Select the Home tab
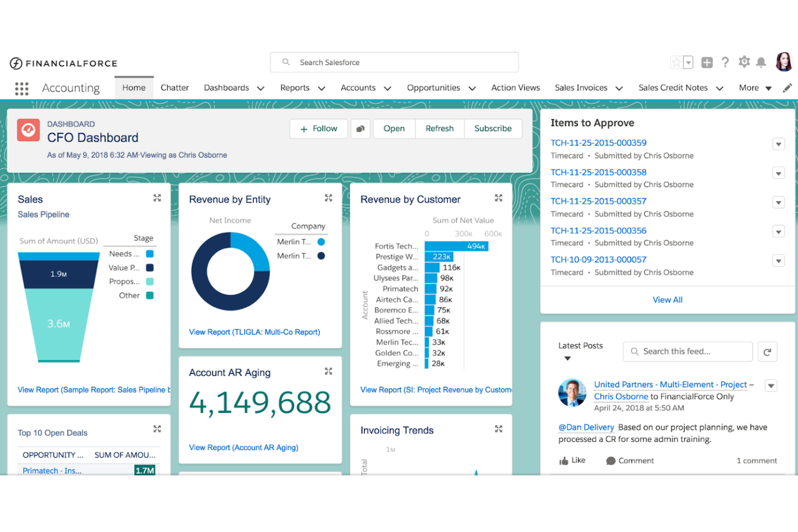 [x=134, y=87]
